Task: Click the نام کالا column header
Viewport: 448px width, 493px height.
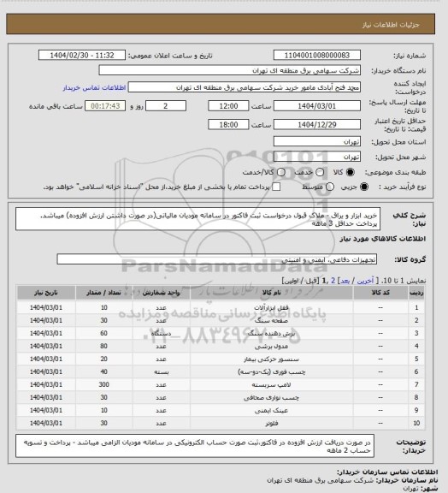Action: coord(271,293)
